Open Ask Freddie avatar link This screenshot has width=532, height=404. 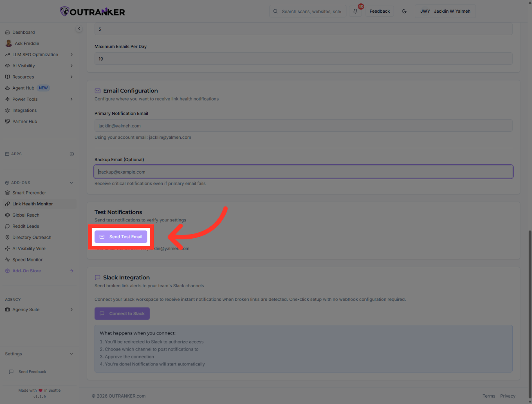(9, 43)
